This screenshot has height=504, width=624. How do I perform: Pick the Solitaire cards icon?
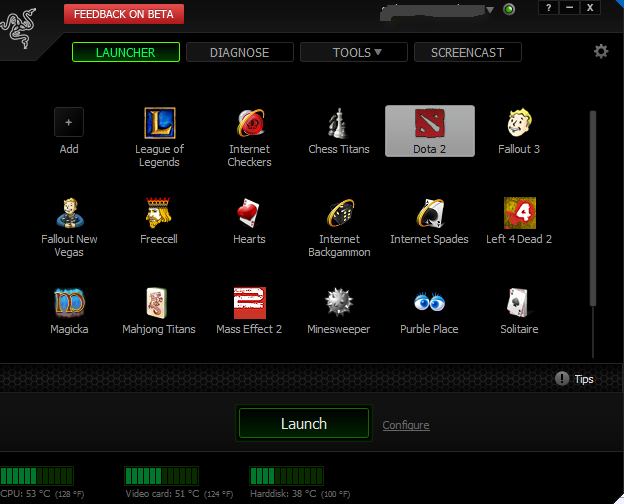517,303
